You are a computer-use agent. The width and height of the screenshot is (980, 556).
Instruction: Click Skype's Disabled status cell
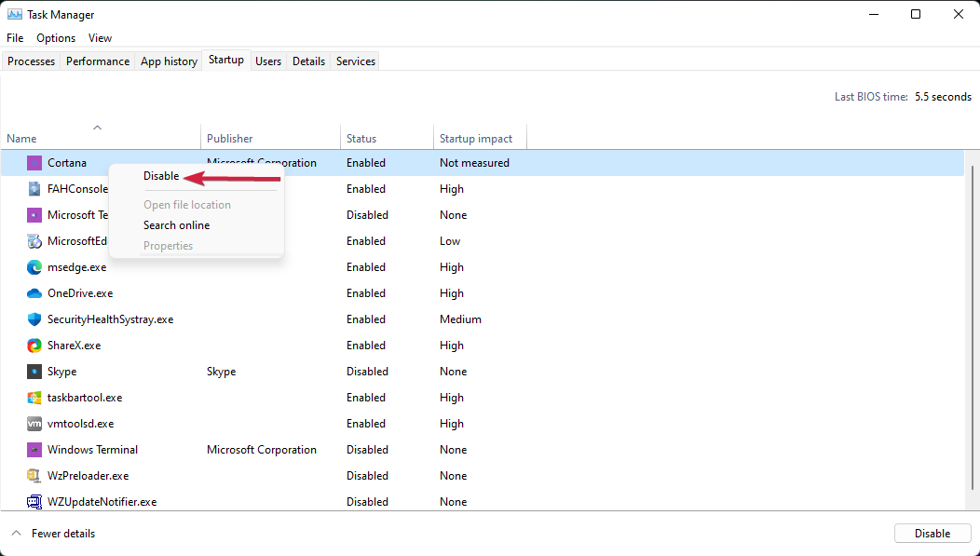367,372
